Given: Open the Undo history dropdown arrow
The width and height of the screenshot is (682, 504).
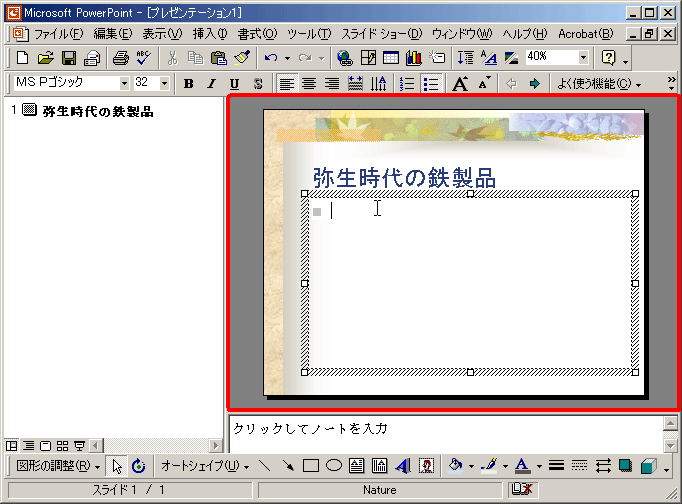Looking at the screenshot, I should (287, 58).
